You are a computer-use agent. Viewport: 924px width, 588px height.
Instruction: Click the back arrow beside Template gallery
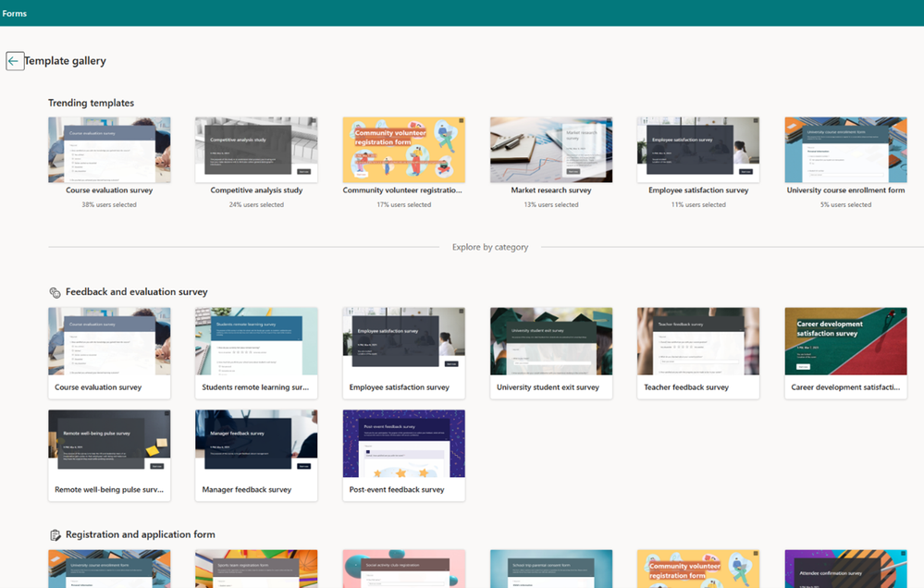click(x=15, y=61)
